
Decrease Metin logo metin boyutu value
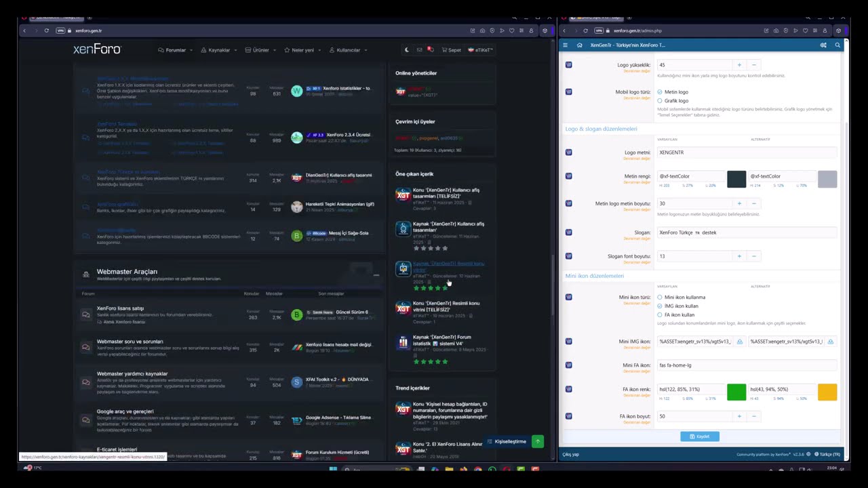pyautogui.click(x=753, y=203)
